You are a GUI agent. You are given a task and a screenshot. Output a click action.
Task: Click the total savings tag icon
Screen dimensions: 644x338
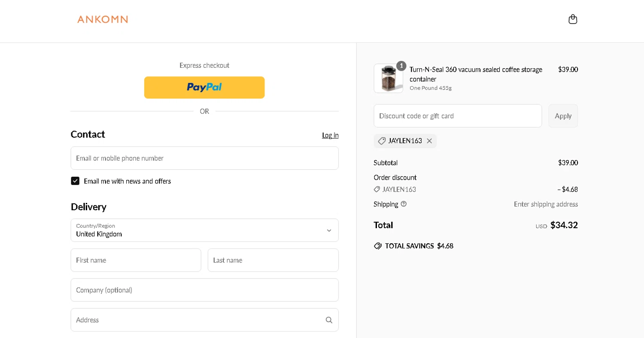pos(378,246)
